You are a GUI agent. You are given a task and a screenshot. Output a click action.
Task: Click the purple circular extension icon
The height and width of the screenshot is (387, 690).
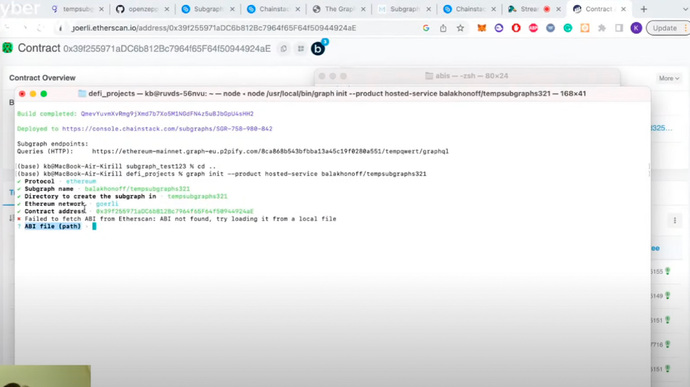tap(499, 28)
